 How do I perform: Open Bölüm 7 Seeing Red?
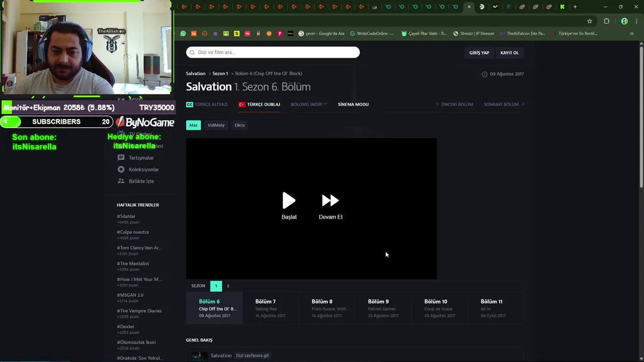(271, 308)
